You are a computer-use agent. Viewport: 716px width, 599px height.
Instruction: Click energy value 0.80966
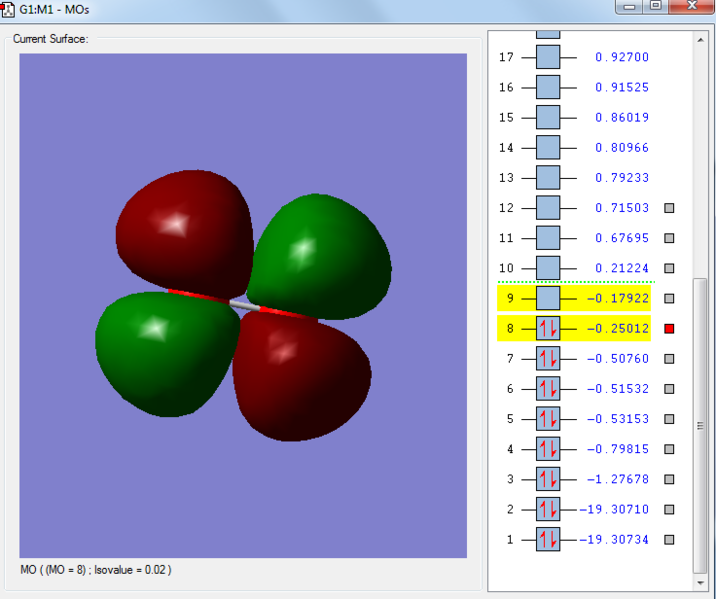[x=622, y=147]
